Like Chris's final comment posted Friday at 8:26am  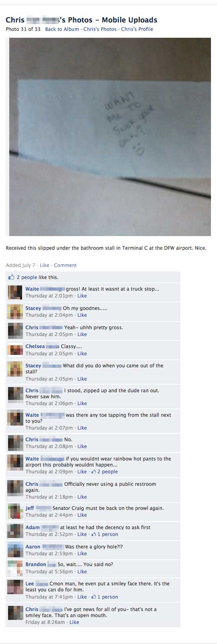[x=74, y=622]
